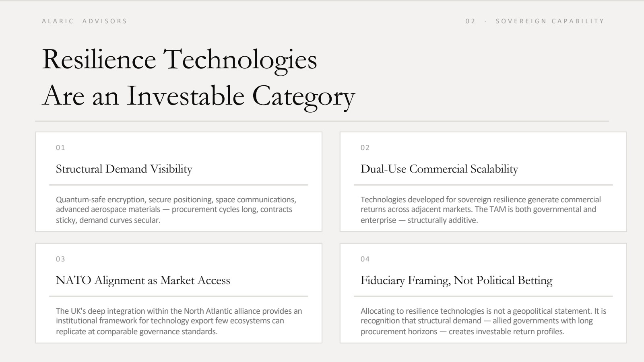Select the North Atlantic alliance paragraph
This screenshot has height=362, width=644.
click(x=179, y=321)
